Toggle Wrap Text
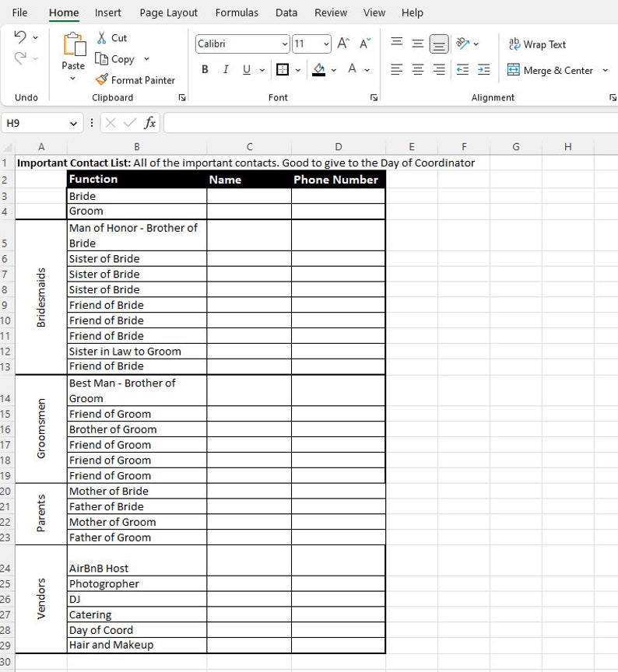The image size is (618, 672). [x=537, y=44]
